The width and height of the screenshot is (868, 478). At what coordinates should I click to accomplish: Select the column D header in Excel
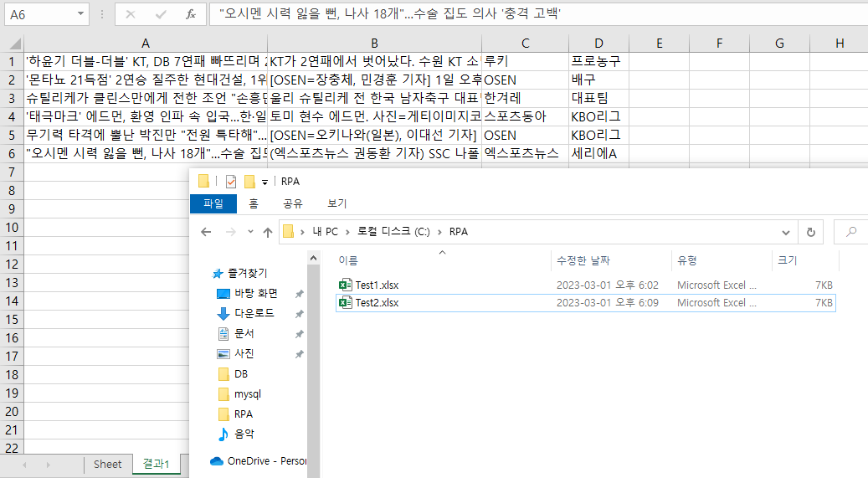pyautogui.click(x=599, y=44)
